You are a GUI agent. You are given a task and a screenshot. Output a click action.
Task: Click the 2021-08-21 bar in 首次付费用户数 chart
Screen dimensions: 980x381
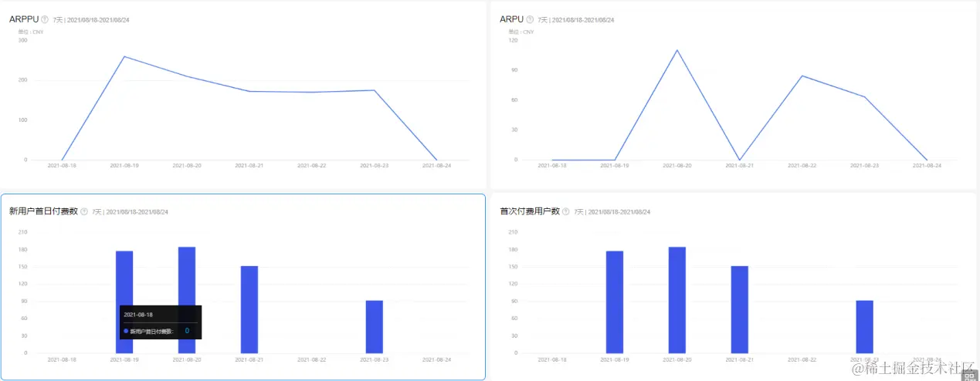pos(740,309)
